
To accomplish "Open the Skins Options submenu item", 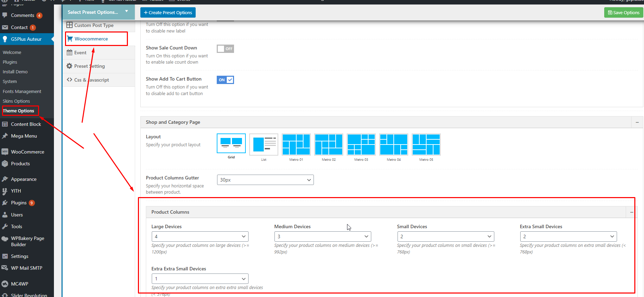I will coord(16,101).
